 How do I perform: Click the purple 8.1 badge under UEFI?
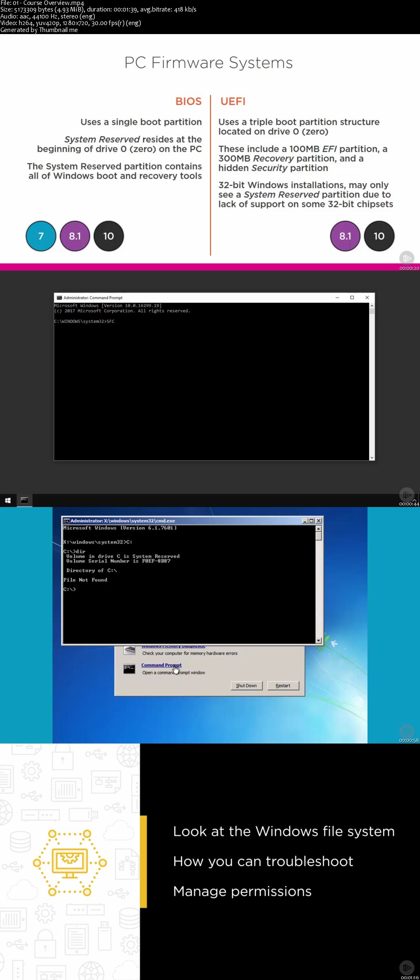click(x=345, y=236)
